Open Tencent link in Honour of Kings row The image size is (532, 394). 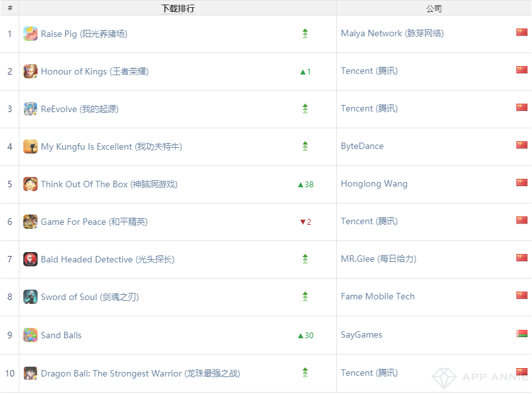click(x=369, y=71)
